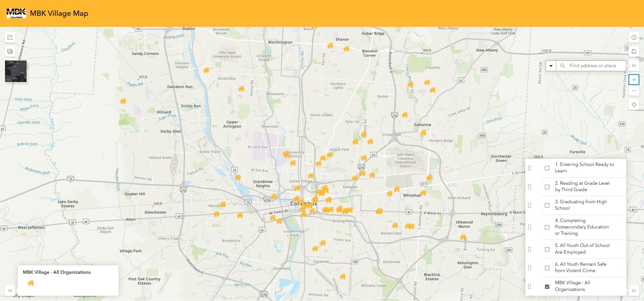The height and width of the screenshot is (301, 644).
Task: Grab drag handle for Reading at Grade Level
Action: (530, 187)
